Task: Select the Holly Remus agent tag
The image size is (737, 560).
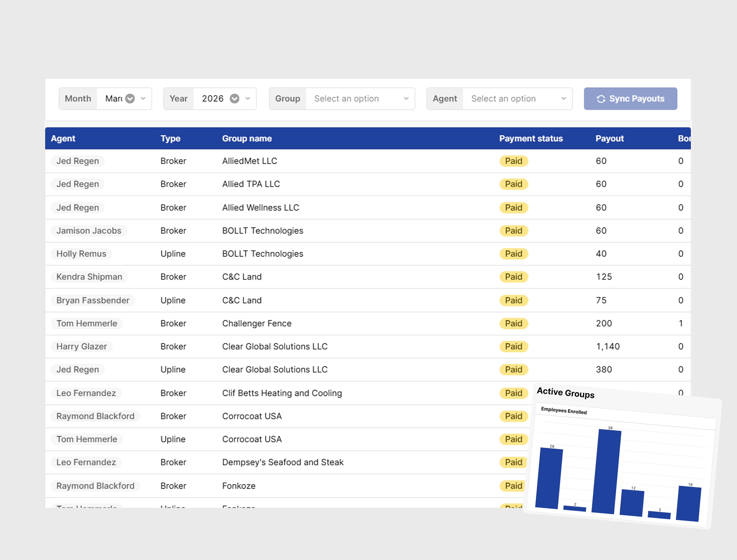Action: [81, 254]
